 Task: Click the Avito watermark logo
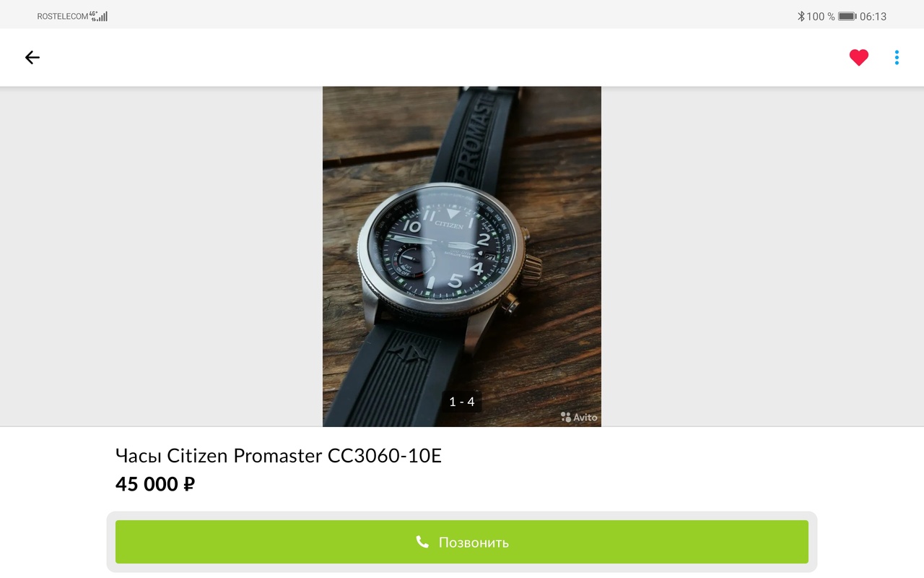pos(579,417)
